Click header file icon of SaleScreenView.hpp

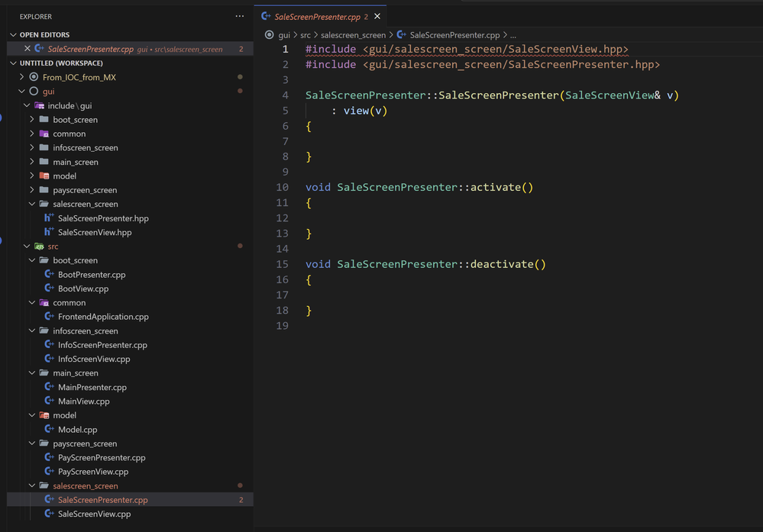coord(49,232)
